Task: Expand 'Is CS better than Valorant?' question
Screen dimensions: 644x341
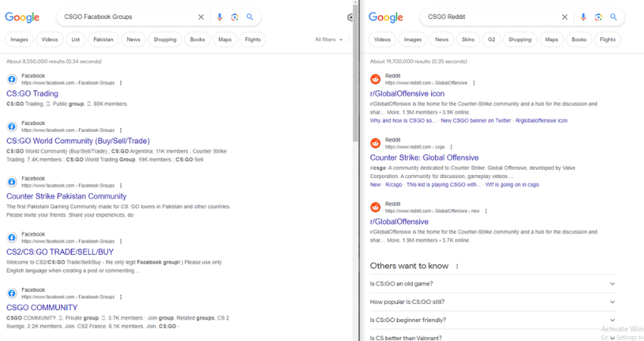Action: (493, 336)
